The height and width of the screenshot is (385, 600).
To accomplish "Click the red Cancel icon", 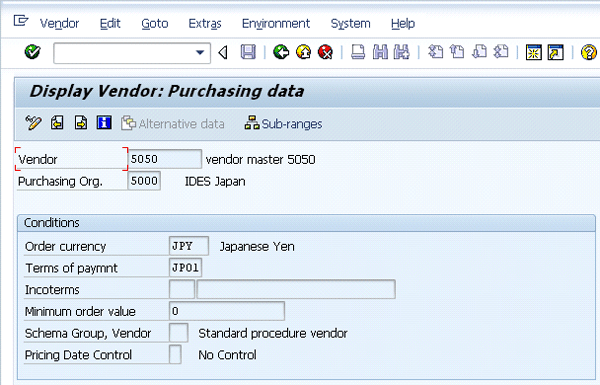I will tap(326, 52).
